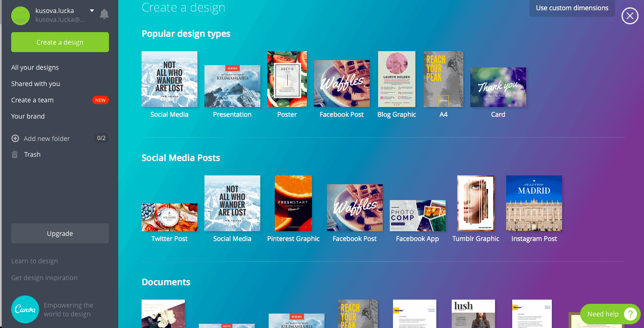Go to Shared with you

pos(35,84)
